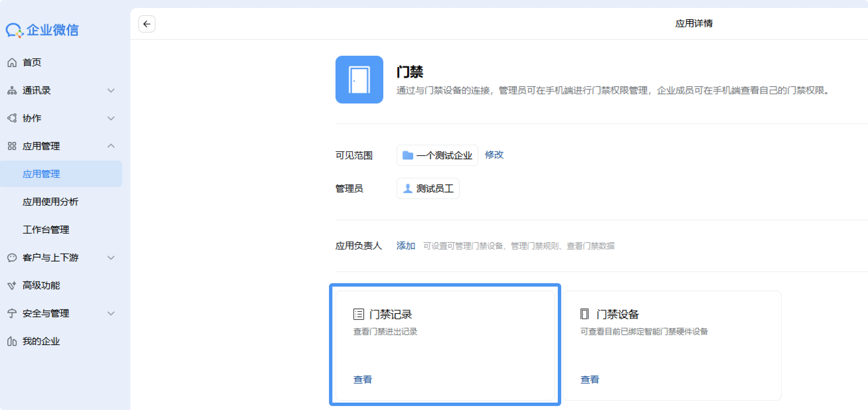The image size is (868, 410).
Task: Click the blue 门禁 door app icon
Action: tap(359, 79)
